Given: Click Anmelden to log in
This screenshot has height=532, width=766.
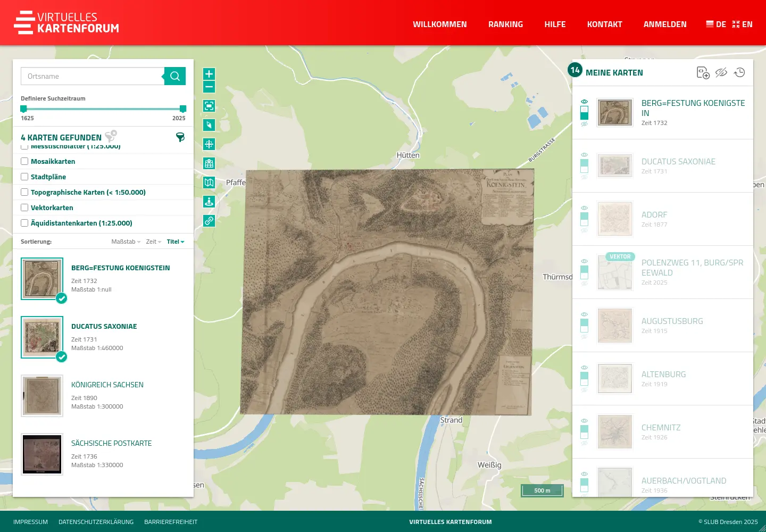Looking at the screenshot, I should pyautogui.click(x=665, y=24).
